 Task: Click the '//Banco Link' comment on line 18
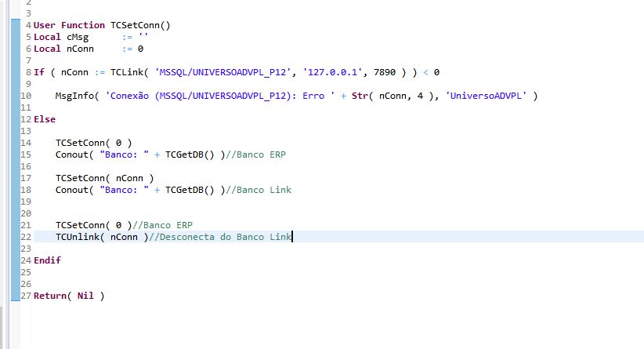click(259, 190)
